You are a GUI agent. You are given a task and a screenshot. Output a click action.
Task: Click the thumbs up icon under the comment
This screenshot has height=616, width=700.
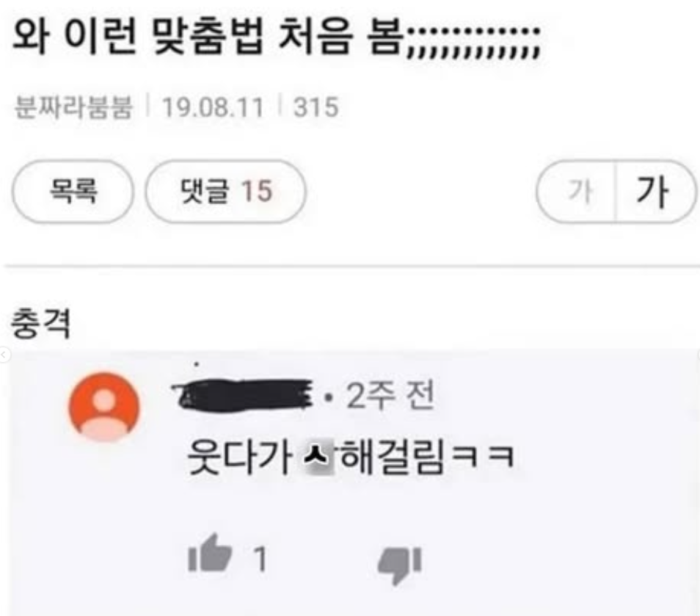click(x=210, y=553)
